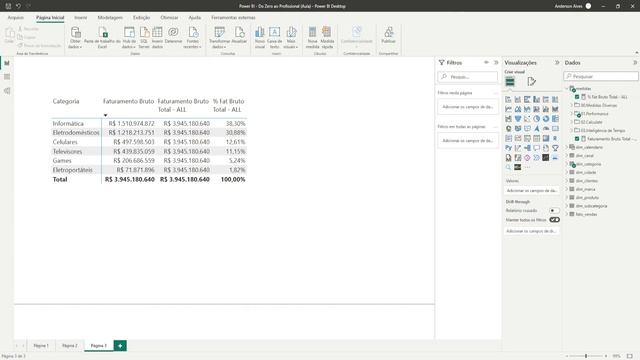The width and height of the screenshot is (640, 360).
Task: Click the Filtros search box
Action: (468, 77)
